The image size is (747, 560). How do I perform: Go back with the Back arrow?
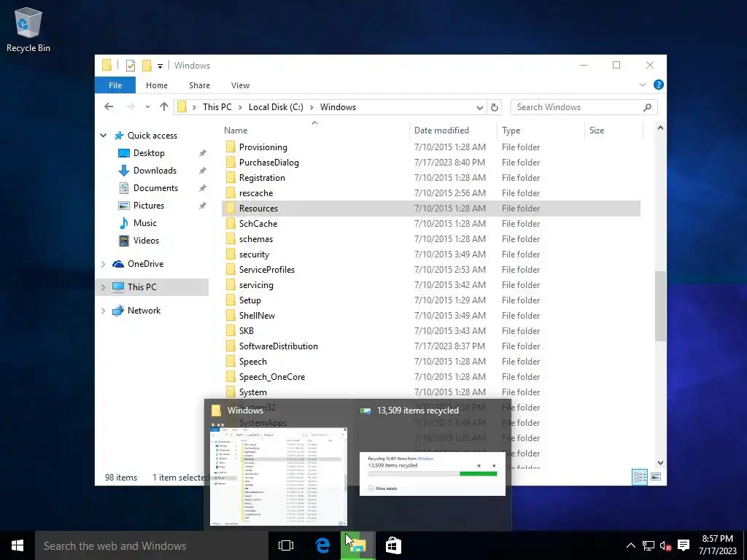point(109,106)
